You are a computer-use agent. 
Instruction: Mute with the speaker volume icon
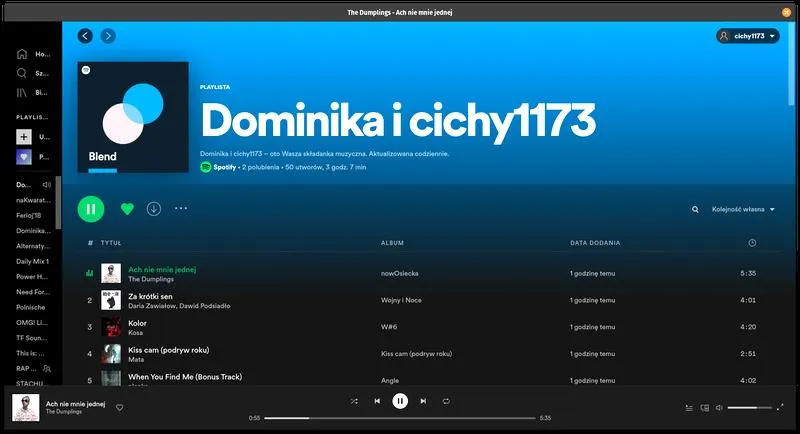point(719,408)
